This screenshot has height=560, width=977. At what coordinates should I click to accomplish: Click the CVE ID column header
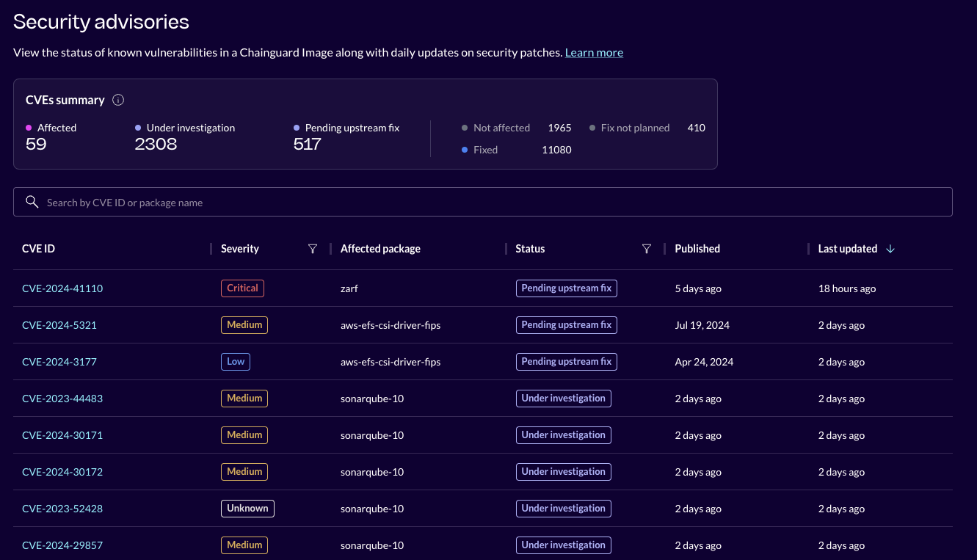coord(38,249)
